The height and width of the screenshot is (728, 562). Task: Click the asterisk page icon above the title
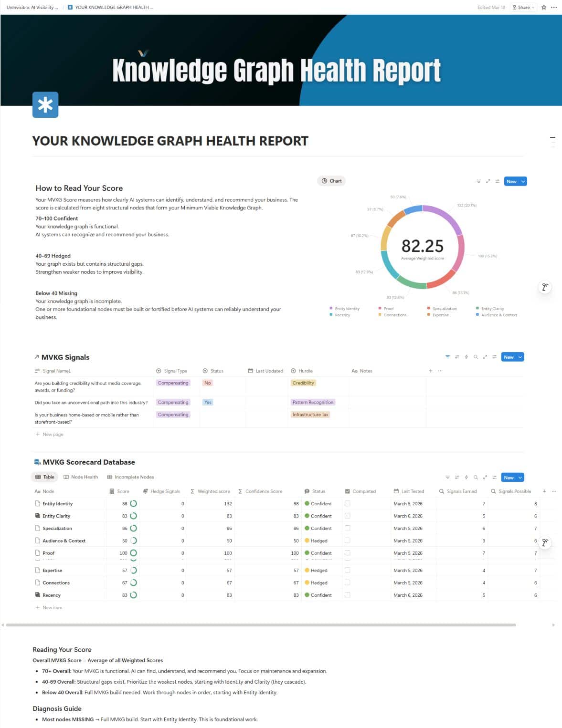(x=45, y=105)
